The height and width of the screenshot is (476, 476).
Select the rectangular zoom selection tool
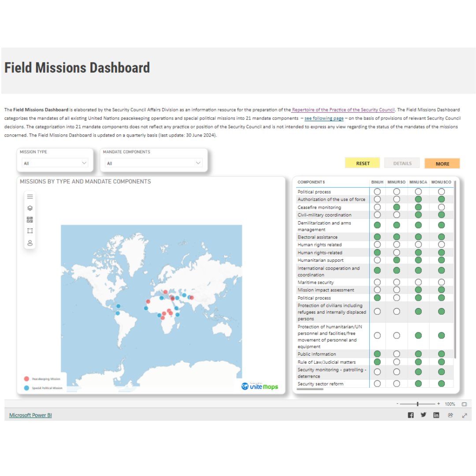30,231
